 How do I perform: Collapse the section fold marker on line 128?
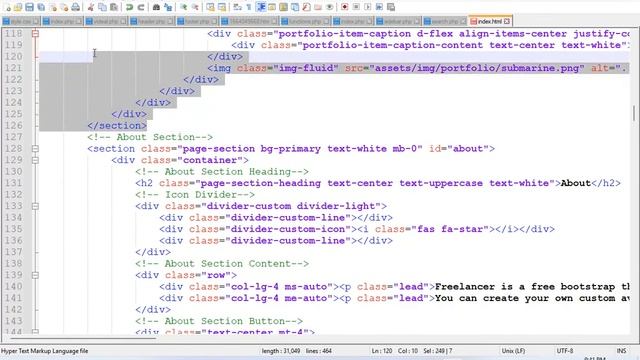pyautogui.click(x=35, y=149)
